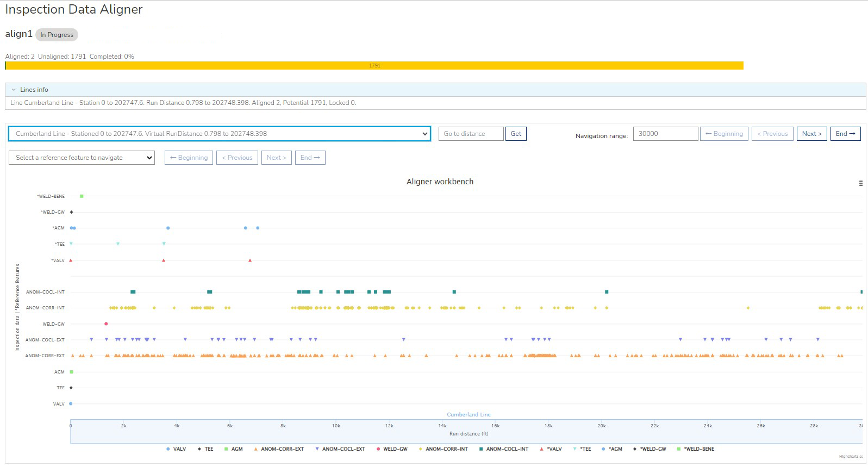Click the black TEE diamond data point
The image size is (868, 467).
pyautogui.click(x=71, y=388)
